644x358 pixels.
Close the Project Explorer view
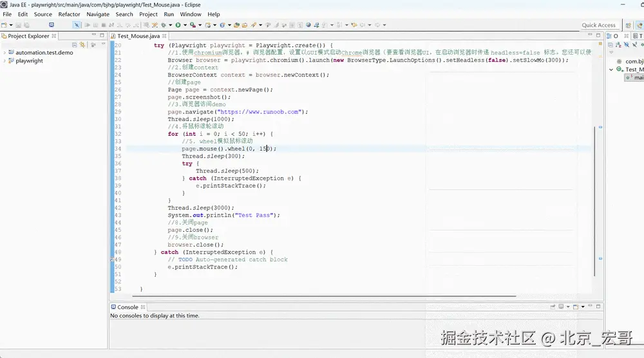coord(54,35)
